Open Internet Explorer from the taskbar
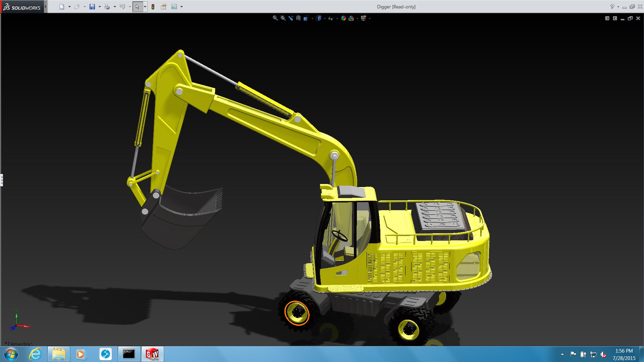Image resolution: width=644 pixels, height=362 pixels. (x=35, y=354)
